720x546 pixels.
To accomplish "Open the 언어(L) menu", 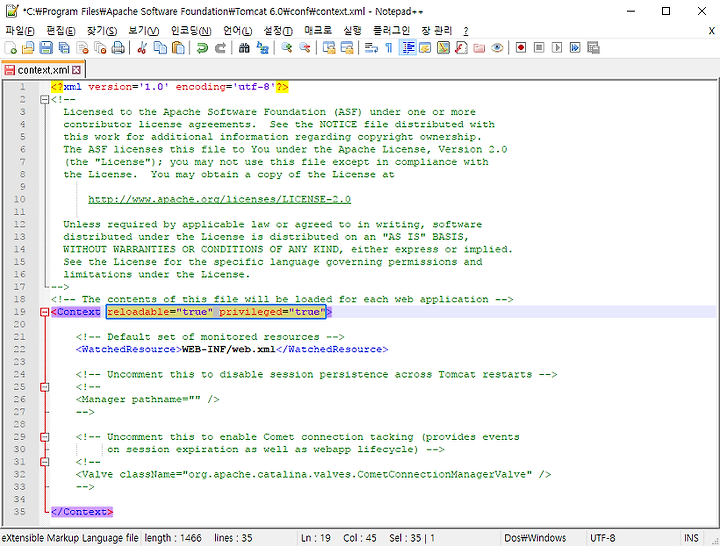I will (x=237, y=31).
